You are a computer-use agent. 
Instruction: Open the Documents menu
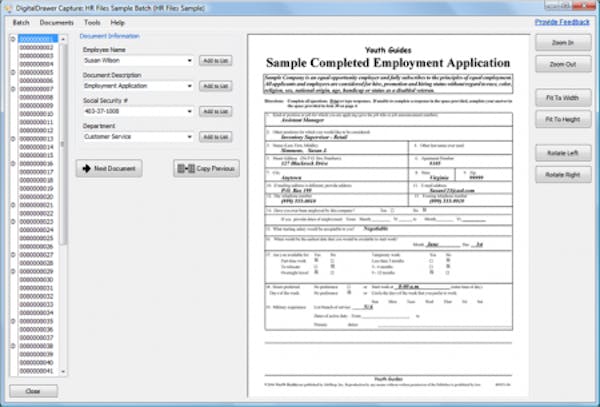[x=56, y=23]
